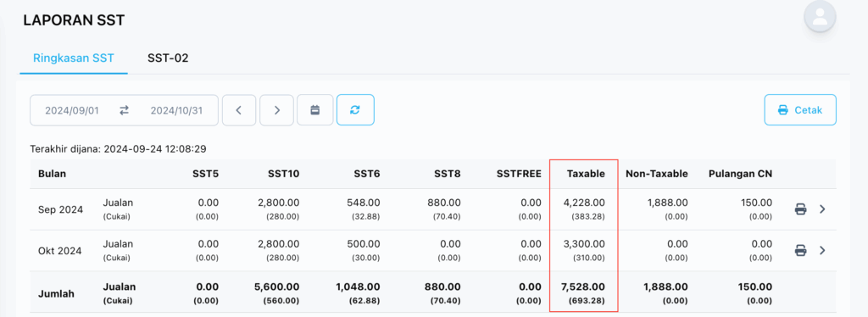868x317 pixels.
Task: Switch to the SST-02 tab
Action: (x=168, y=58)
